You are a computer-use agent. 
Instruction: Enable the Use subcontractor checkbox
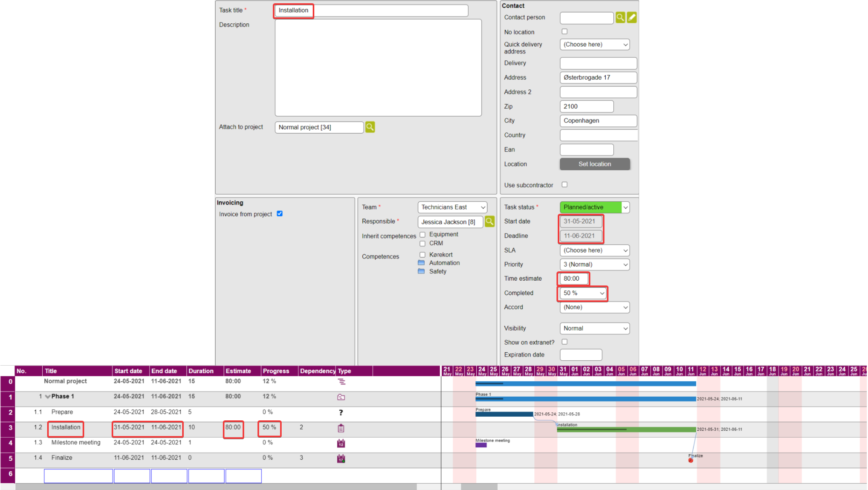pos(565,185)
